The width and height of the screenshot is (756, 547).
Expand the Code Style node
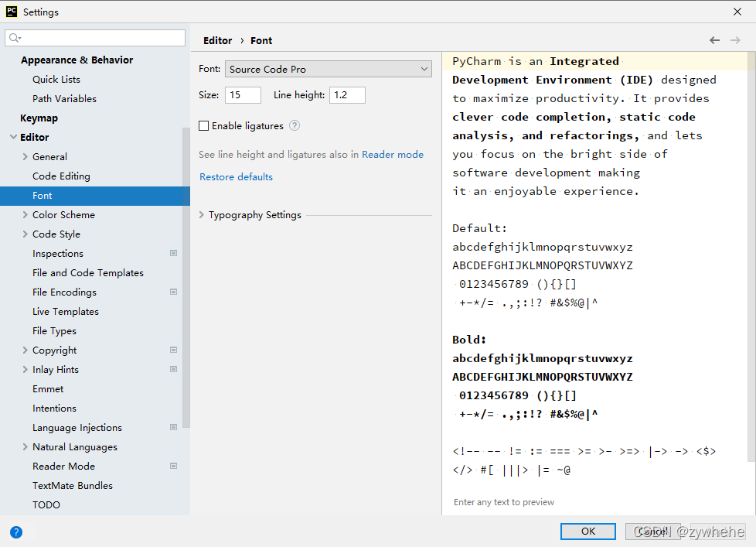[x=25, y=234]
